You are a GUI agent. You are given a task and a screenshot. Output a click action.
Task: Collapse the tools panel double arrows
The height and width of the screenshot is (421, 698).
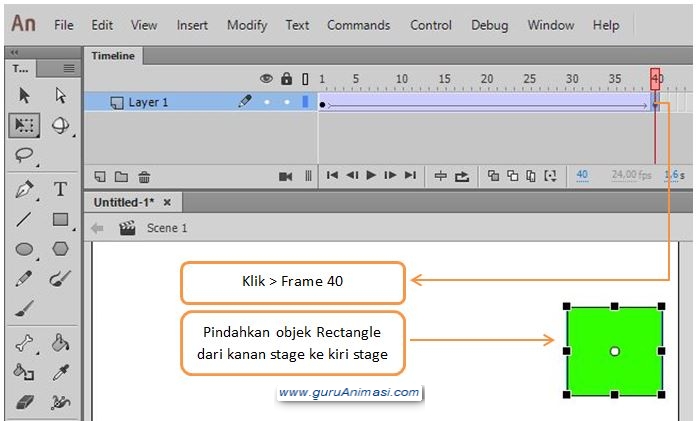click(15, 53)
